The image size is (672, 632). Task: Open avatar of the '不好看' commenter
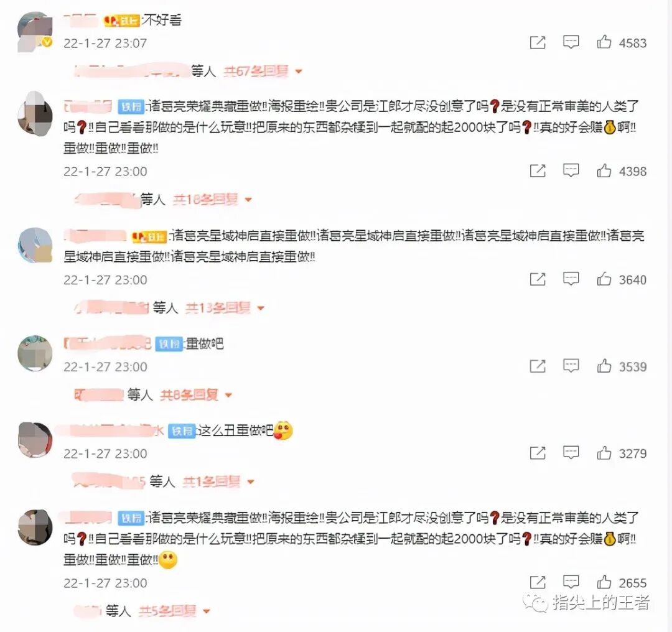coord(35,31)
